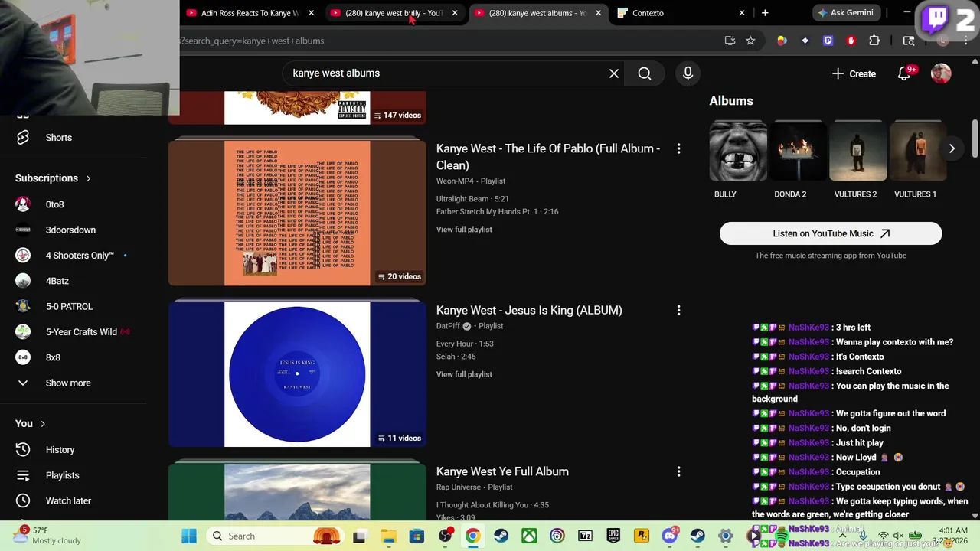Select the BULLY album cover
Image resolution: width=980 pixels, height=551 pixels.
[x=738, y=152]
